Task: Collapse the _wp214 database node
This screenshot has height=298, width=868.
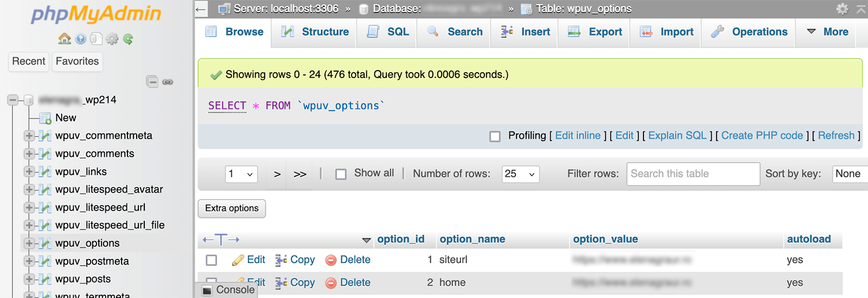Action: [x=12, y=100]
